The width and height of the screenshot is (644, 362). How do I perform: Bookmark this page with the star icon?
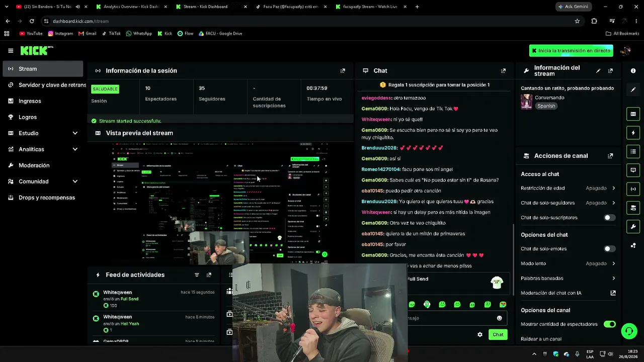coord(577,21)
